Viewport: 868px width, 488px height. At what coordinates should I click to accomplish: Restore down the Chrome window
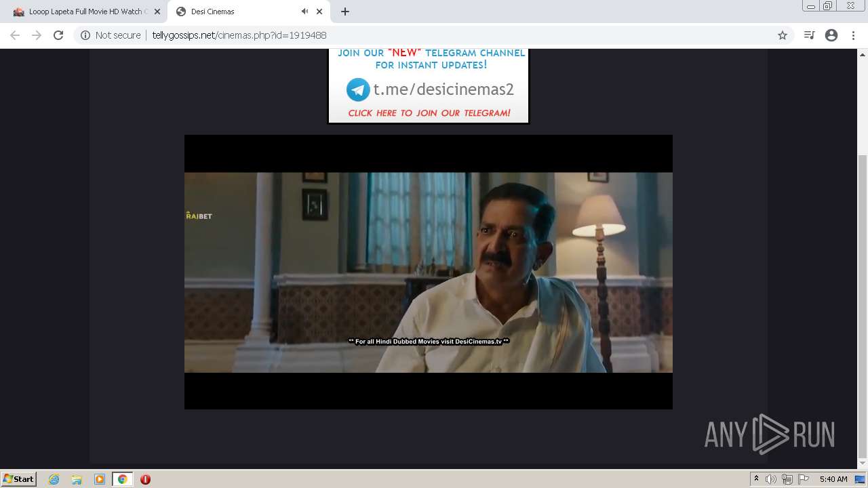828,6
